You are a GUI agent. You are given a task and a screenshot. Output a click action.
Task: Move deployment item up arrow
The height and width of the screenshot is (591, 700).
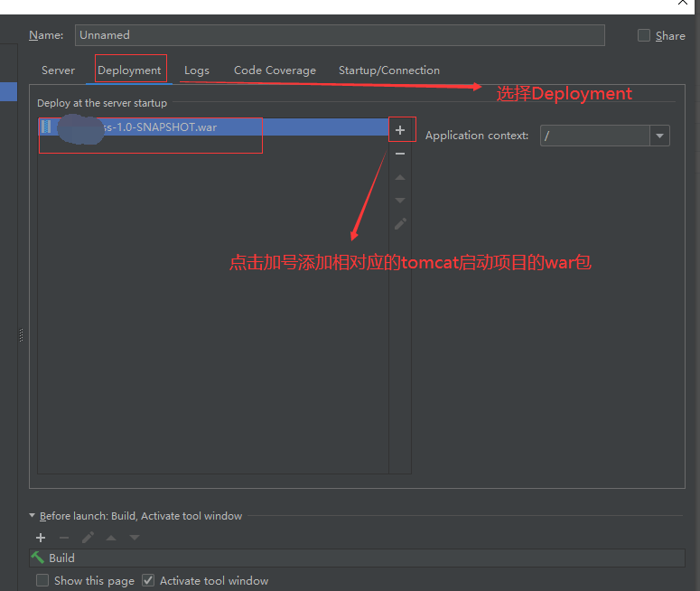pos(400,177)
